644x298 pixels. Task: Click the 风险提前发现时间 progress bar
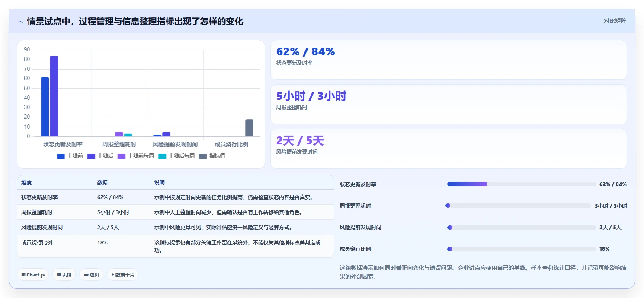point(522,228)
